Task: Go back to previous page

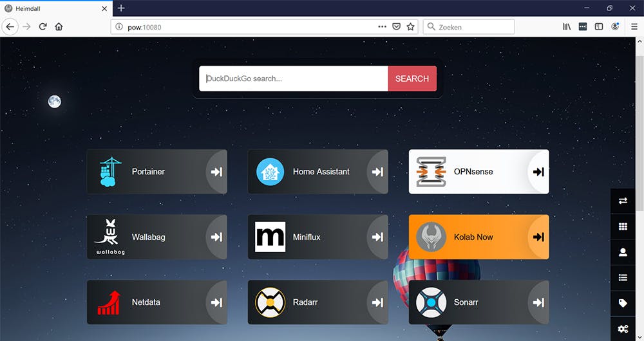Action: 10,26
